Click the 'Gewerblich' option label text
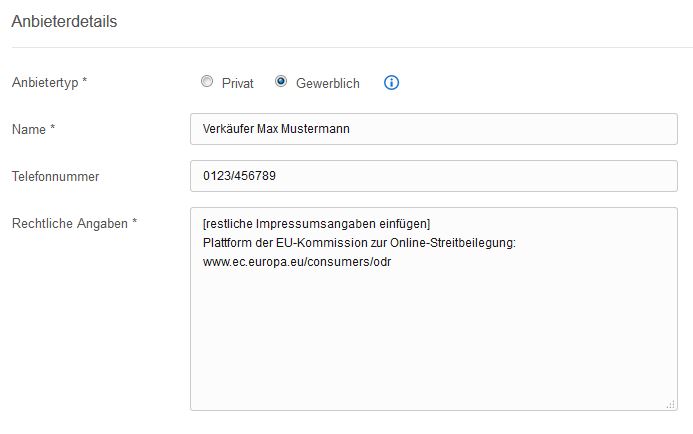693x434 pixels. (327, 83)
